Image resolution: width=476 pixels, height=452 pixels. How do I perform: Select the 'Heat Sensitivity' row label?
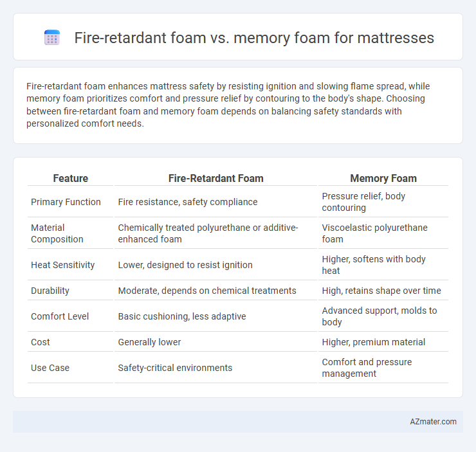(63, 265)
